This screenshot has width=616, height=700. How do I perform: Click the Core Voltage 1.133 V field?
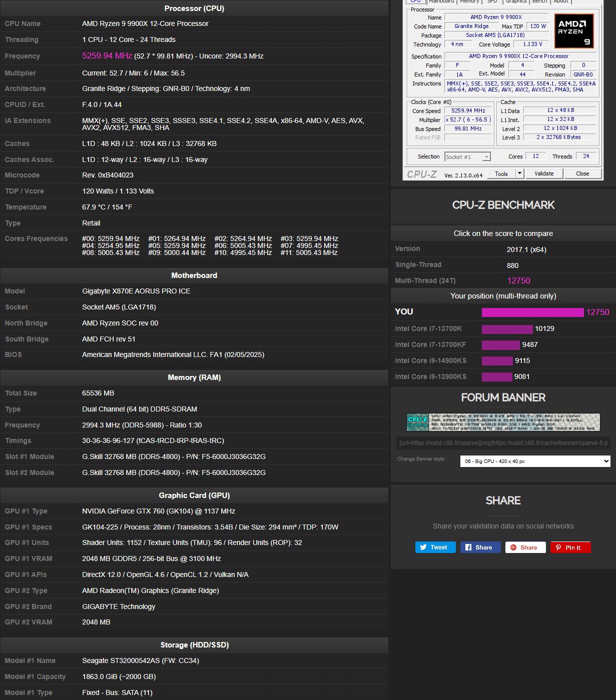[x=532, y=44]
